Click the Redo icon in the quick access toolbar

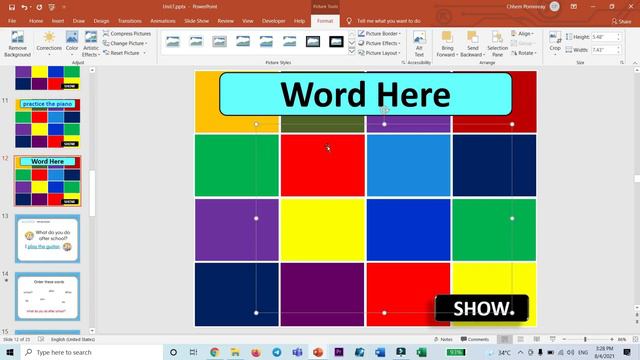pos(39,7)
